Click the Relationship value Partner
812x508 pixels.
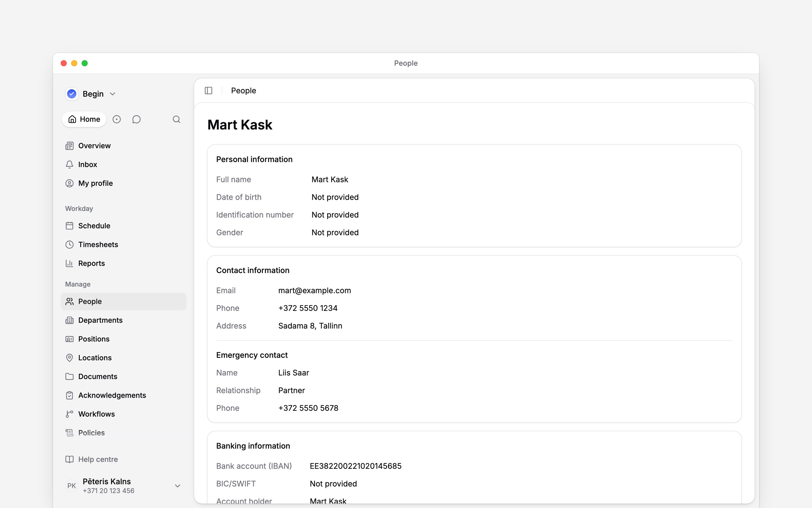tap(291, 390)
